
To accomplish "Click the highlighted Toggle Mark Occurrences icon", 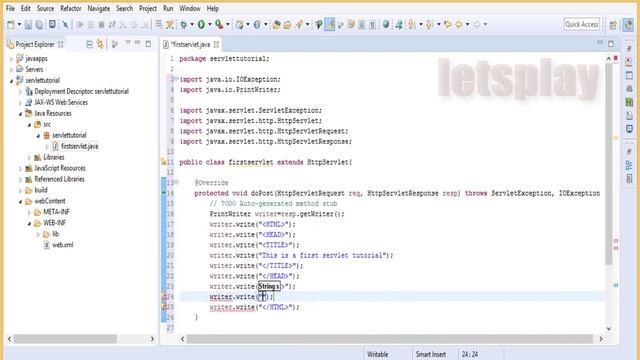I will point(330,25).
